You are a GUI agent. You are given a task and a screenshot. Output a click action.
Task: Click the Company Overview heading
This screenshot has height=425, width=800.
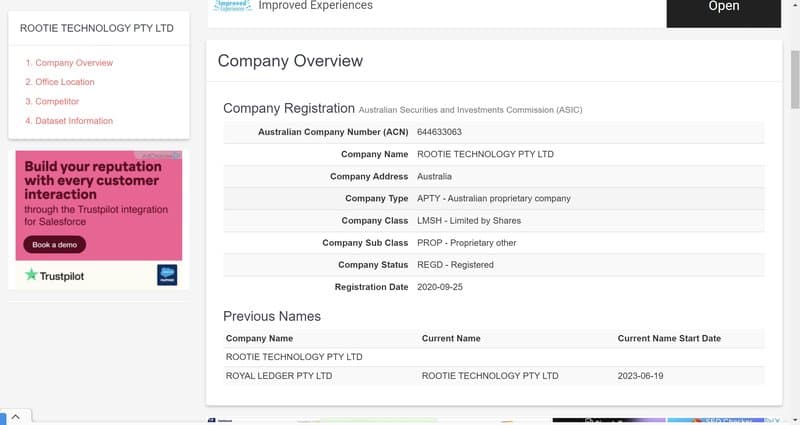[x=290, y=61]
